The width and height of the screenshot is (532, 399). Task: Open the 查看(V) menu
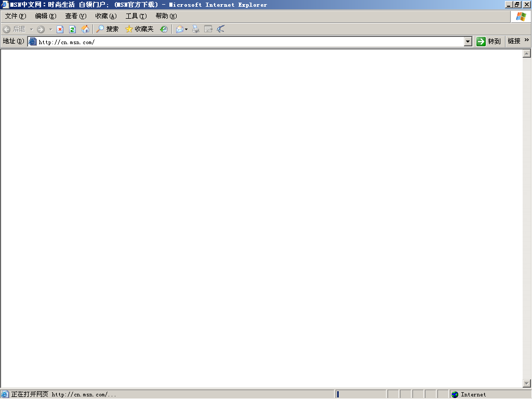[76, 16]
